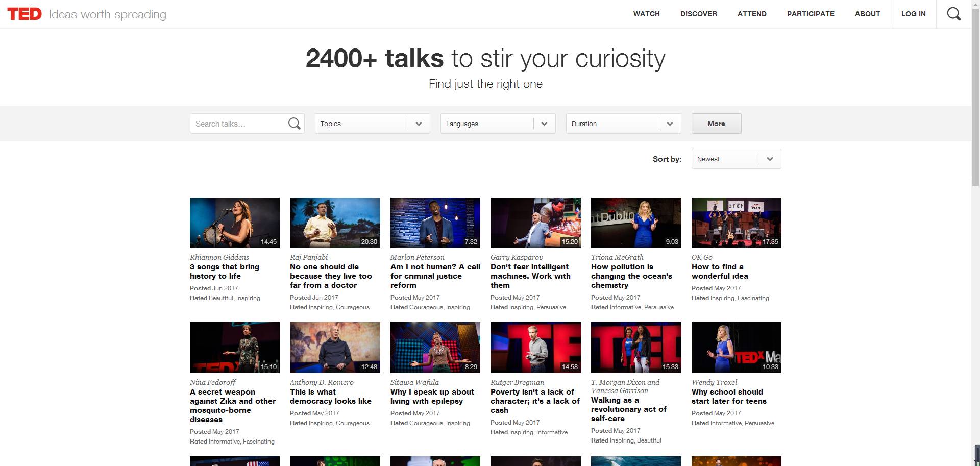Screen dimensions: 980x466
Task: Type in the Search talks field
Action: pyautogui.click(x=237, y=124)
